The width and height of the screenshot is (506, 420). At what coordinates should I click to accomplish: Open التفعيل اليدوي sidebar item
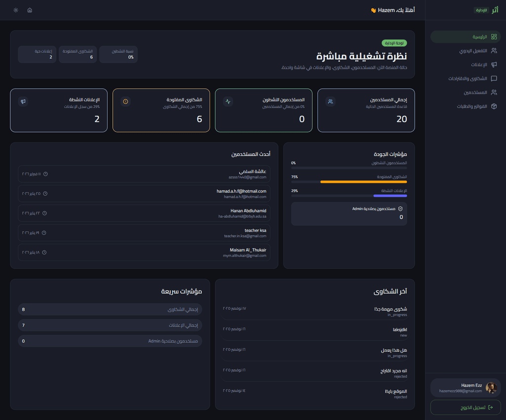tap(465, 50)
